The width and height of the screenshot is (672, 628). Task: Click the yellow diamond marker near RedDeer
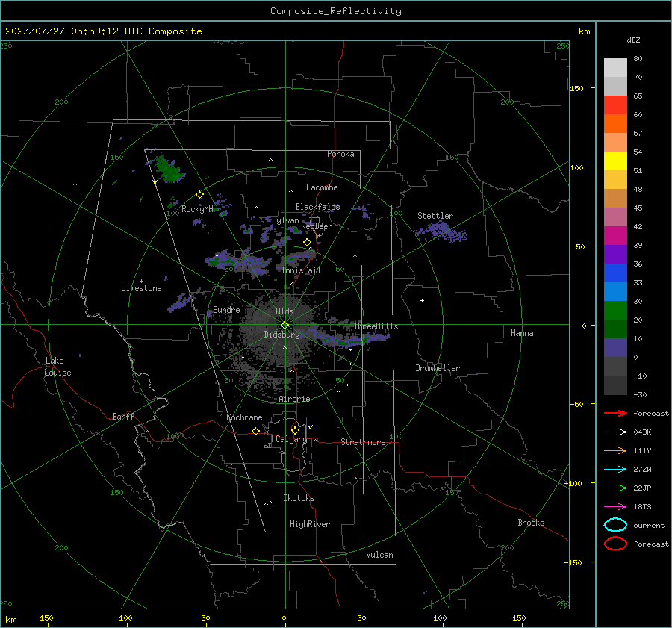click(307, 243)
